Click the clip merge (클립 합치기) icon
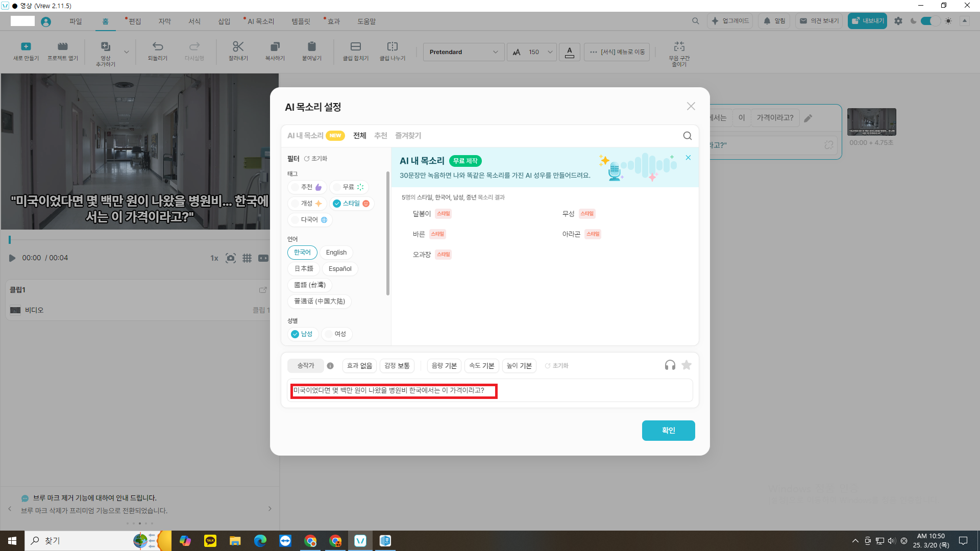980x551 pixels. click(355, 47)
